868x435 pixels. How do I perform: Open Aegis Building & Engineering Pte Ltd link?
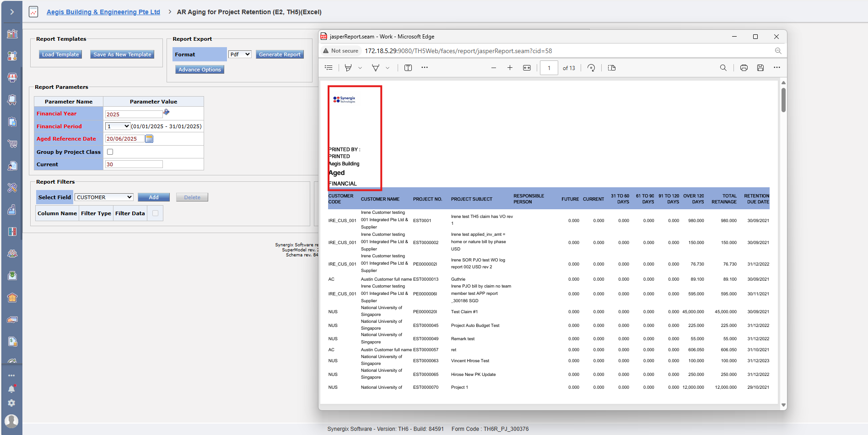[x=103, y=12]
